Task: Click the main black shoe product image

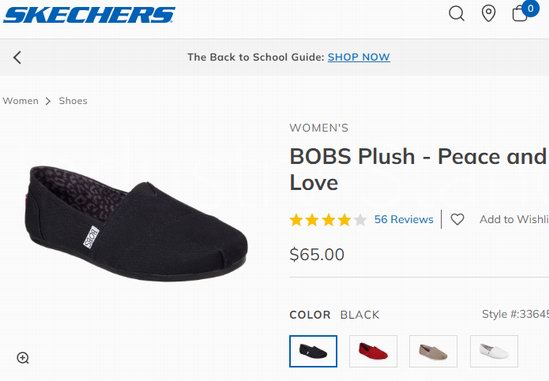Action: tap(136, 223)
